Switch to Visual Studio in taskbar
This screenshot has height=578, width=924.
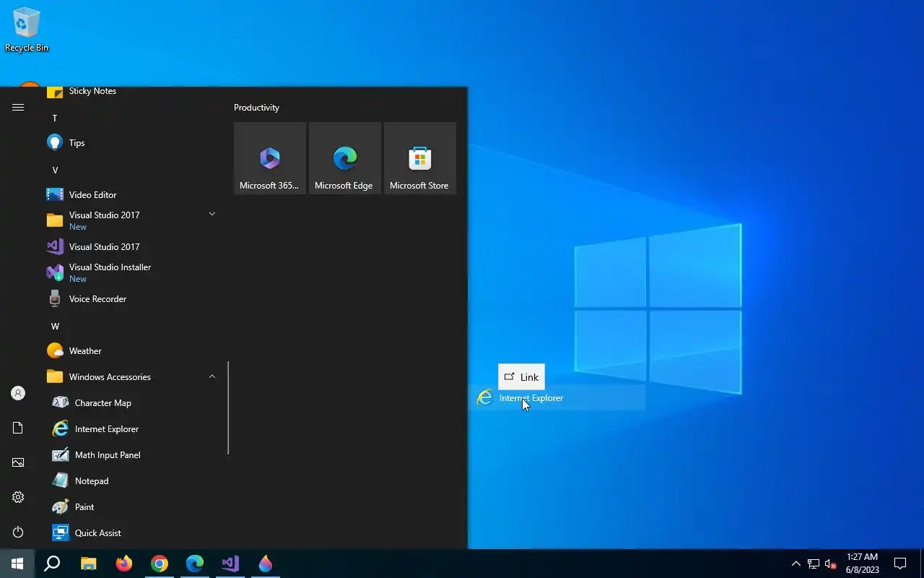coord(230,564)
